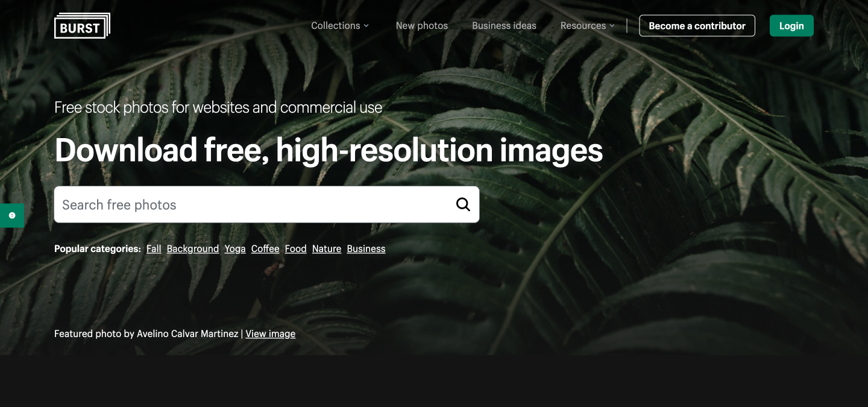The image size is (868, 407).
Task: Follow the View image link
Action: click(271, 334)
